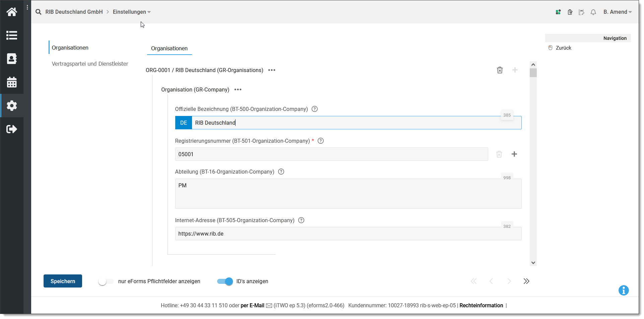
Task: Click the scrollbar down arrow
Action: [533, 263]
